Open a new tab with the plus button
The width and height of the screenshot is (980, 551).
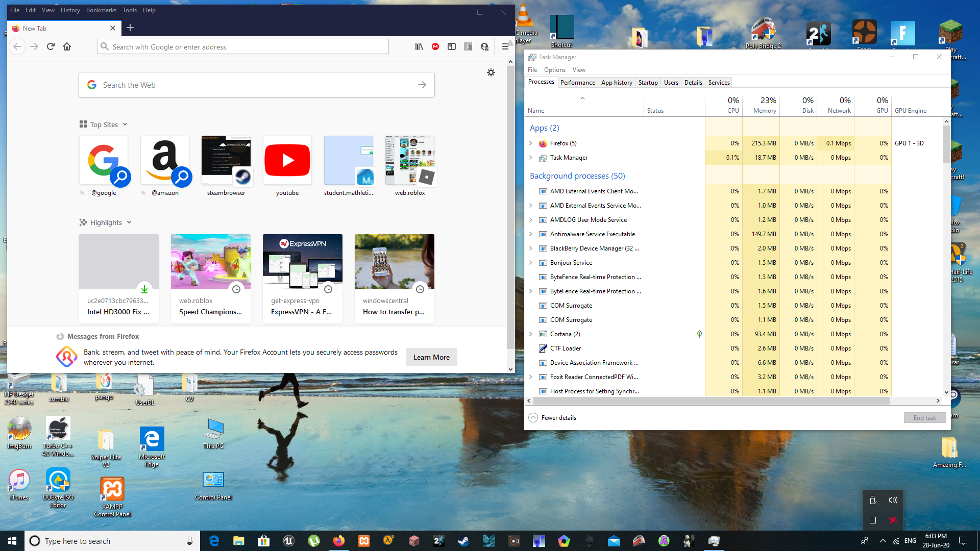(130, 28)
